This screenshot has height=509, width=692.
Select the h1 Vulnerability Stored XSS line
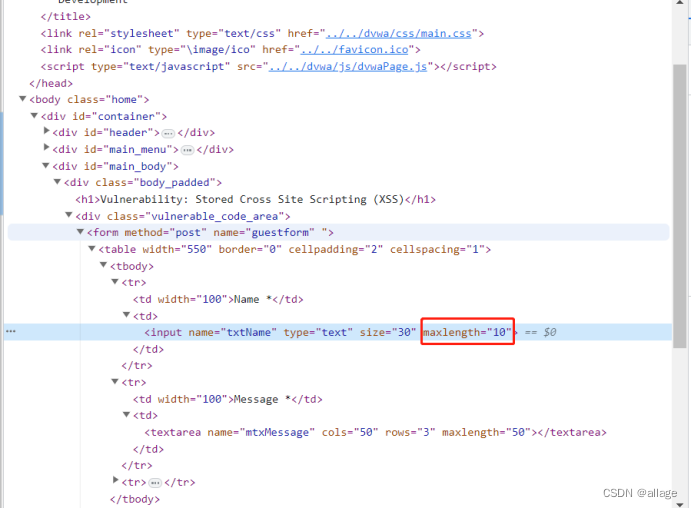(255, 200)
